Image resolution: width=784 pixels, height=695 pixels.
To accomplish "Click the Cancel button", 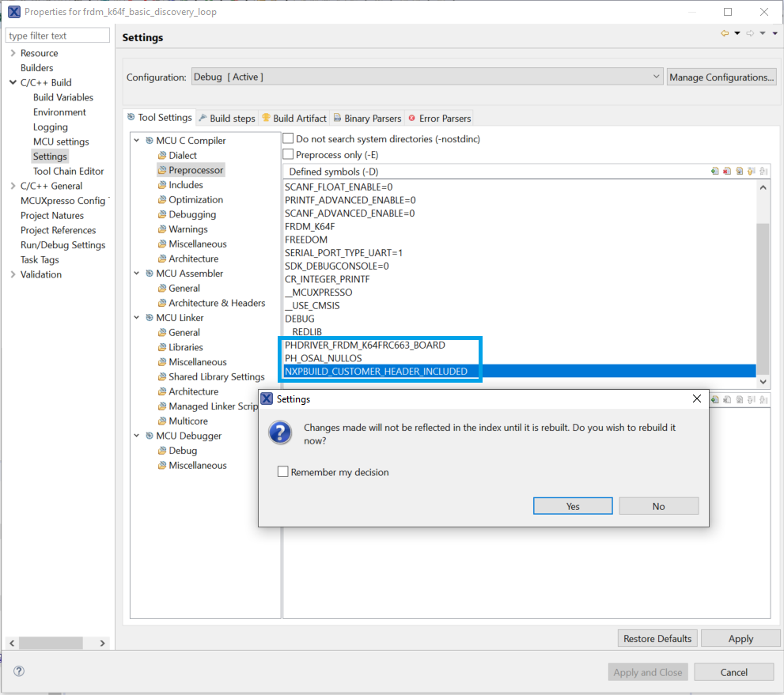I will click(734, 672).
